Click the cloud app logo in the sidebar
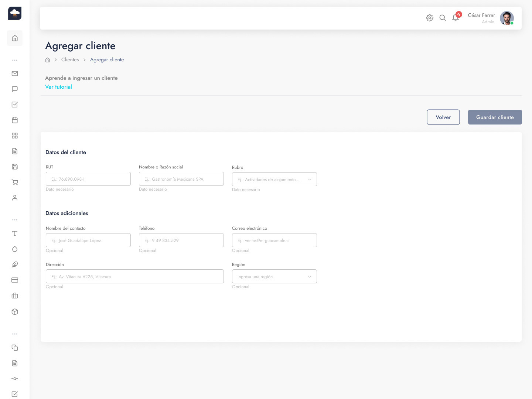This screenshot has width=532, height=399. pos(15,13)
